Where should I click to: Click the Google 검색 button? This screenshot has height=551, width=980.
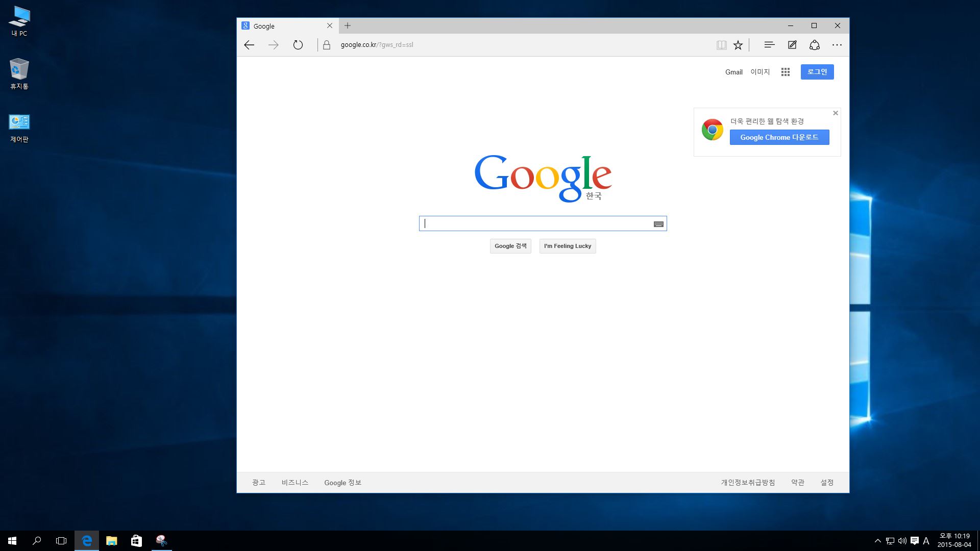[510, 246]
